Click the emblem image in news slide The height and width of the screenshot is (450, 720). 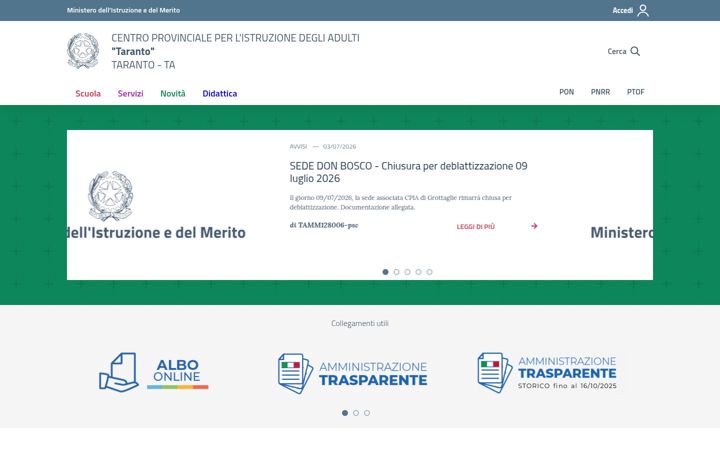tap(111, 196)
